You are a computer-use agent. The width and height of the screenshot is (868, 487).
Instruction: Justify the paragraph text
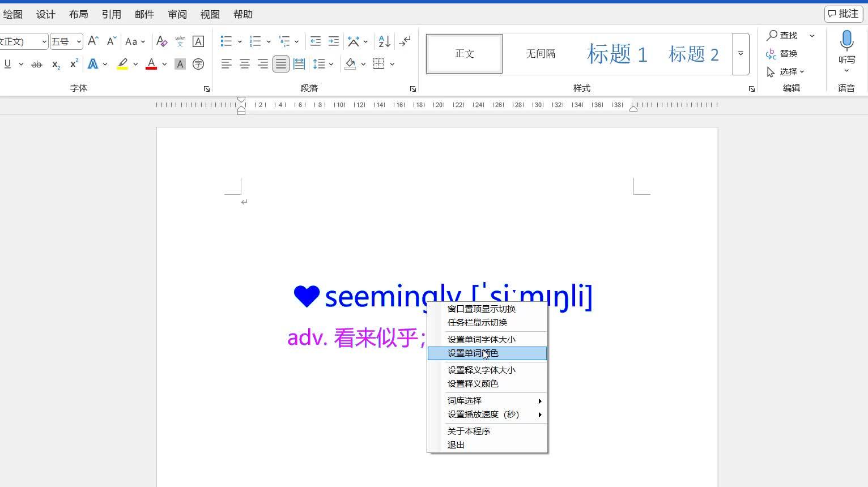[x=281, y=64]
